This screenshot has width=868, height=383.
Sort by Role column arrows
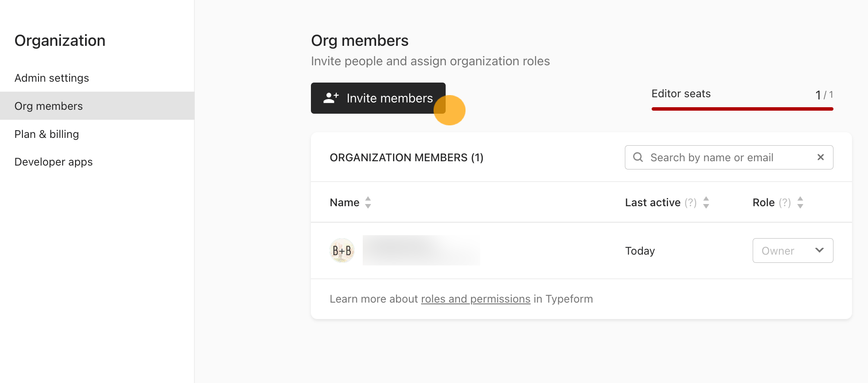800,202
